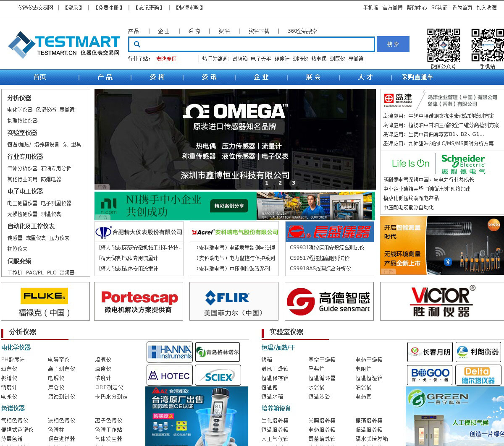
Task: Select the 采购 search tab
Action: coord(194,31)
